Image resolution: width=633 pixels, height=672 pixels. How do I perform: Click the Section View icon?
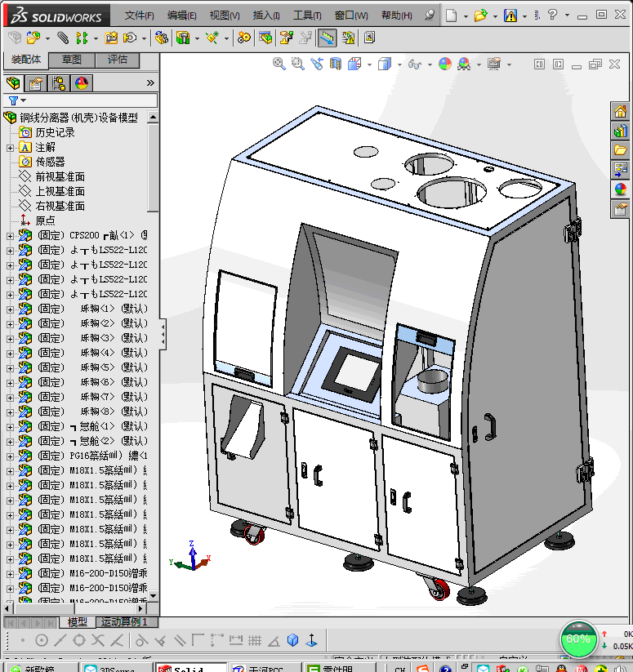335,64
